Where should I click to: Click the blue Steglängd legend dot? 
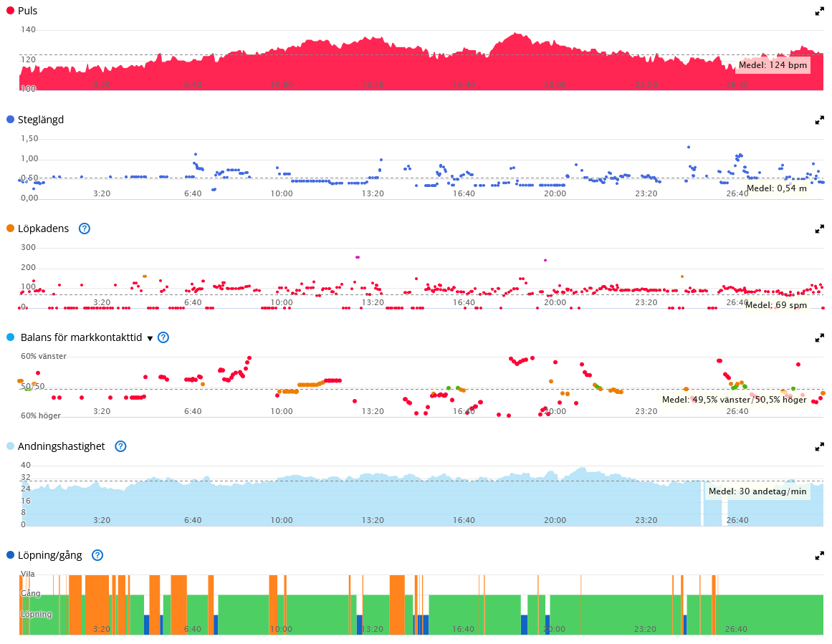coord(10,120)
